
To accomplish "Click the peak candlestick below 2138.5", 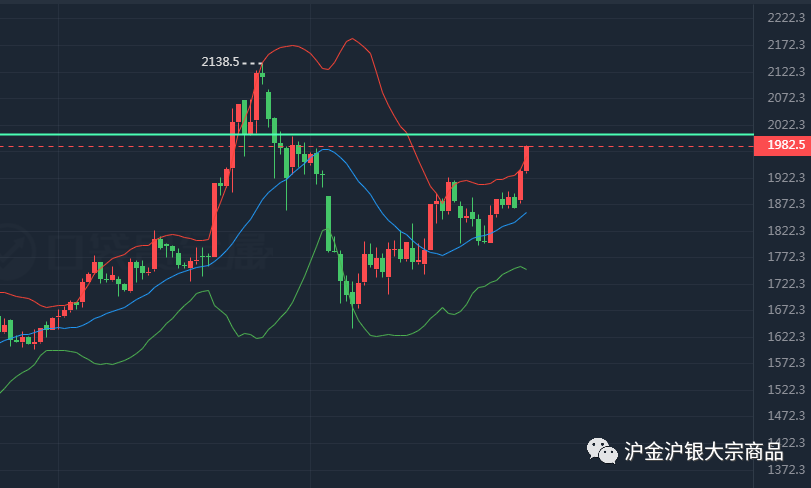I will pyautogui.click(x=263, y=73).
